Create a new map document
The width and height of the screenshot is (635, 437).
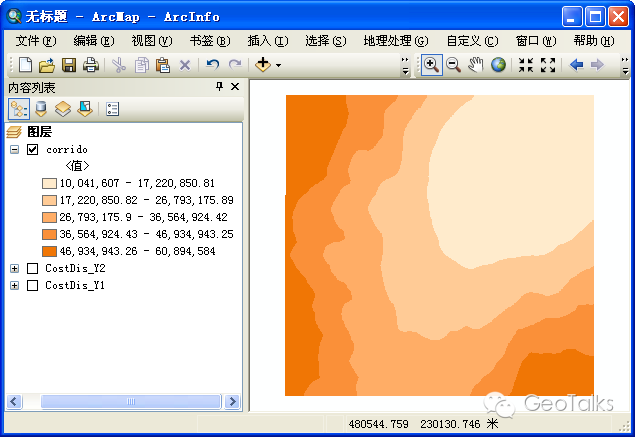26,65
